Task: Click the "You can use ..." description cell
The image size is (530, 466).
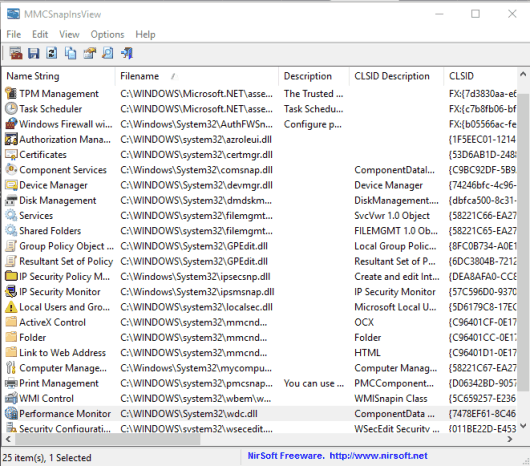Action: [314, 383]
